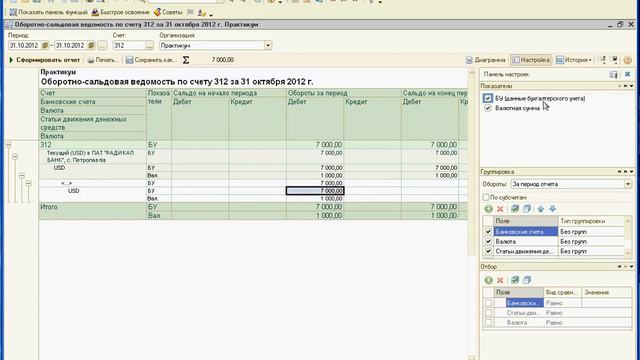
Task: Click the sigma sum icon
Action: [186, 60]
